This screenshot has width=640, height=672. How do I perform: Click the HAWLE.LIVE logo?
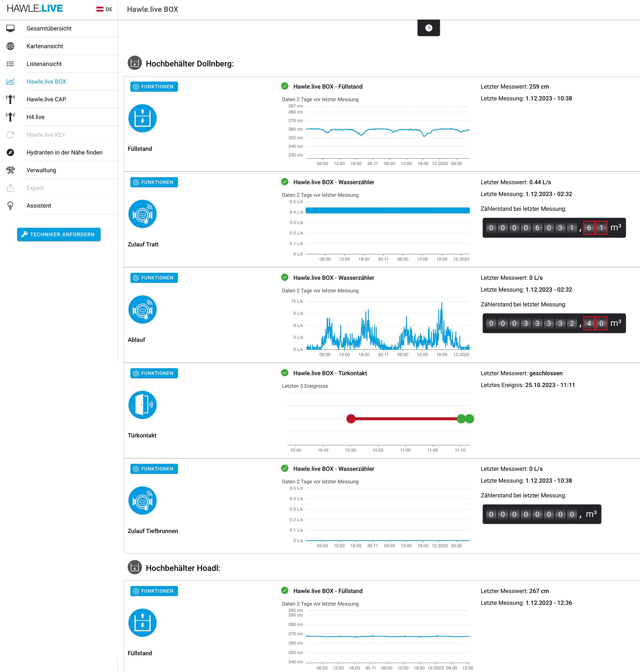click(35, 9)
